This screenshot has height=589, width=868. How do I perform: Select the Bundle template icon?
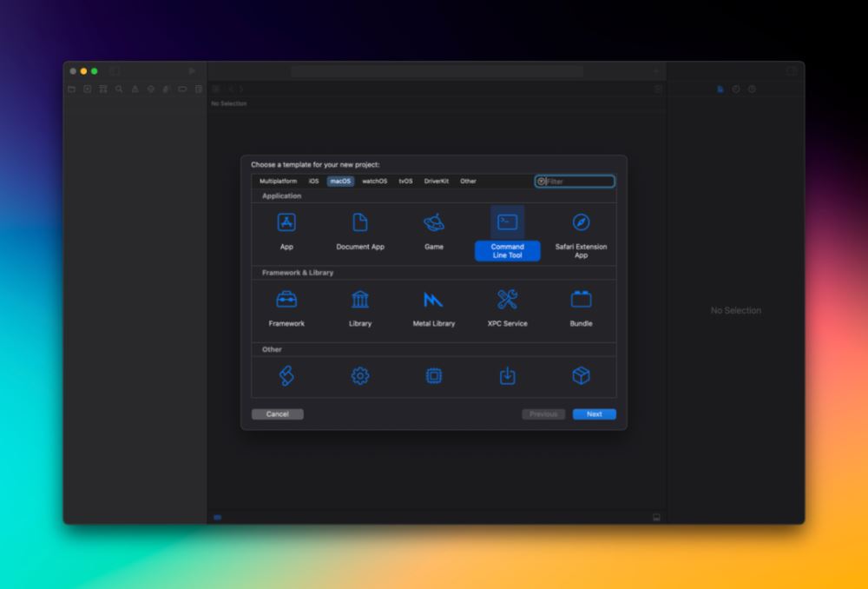point(581,300)
